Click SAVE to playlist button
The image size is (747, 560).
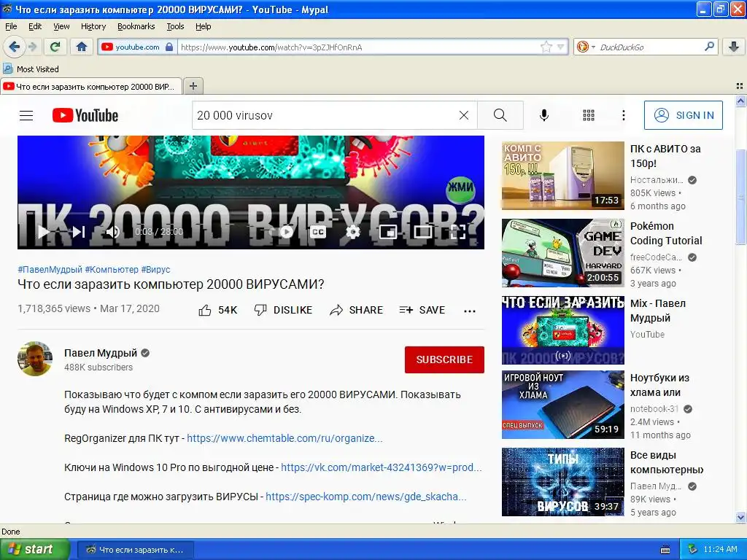[x=422, y=311]
